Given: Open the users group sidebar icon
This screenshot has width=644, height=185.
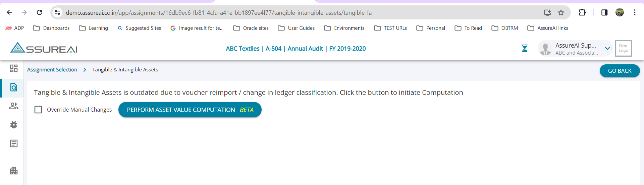Looking at the screenshot, I should coord(14,106).
